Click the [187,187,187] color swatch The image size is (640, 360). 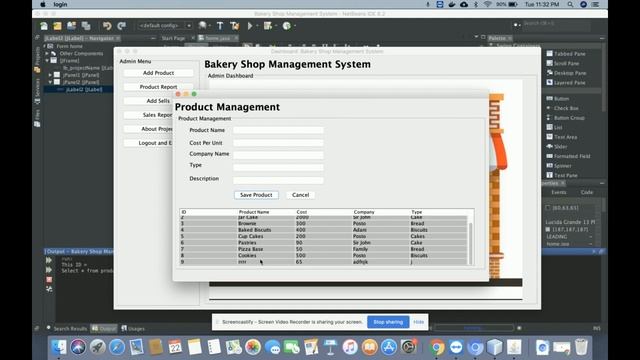click(x=548, y=229)
